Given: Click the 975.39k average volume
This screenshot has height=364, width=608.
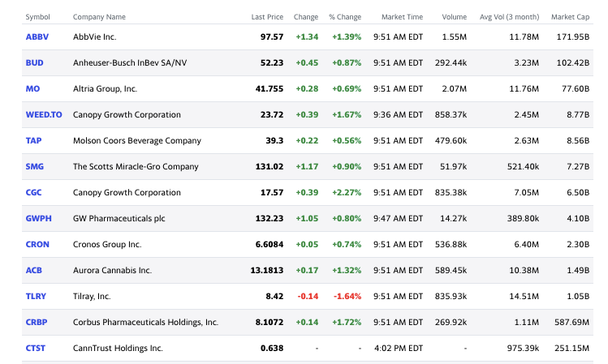Looking at the screenshot, I should [x=523, y=348].
